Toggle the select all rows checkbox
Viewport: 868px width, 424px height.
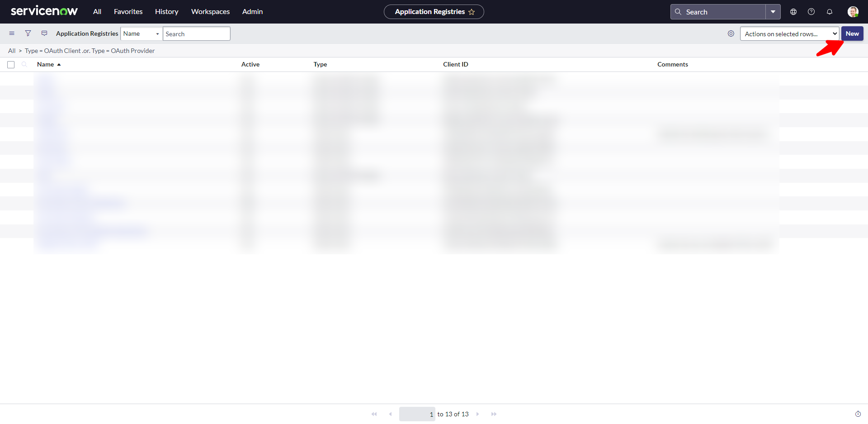coord(11,65)
